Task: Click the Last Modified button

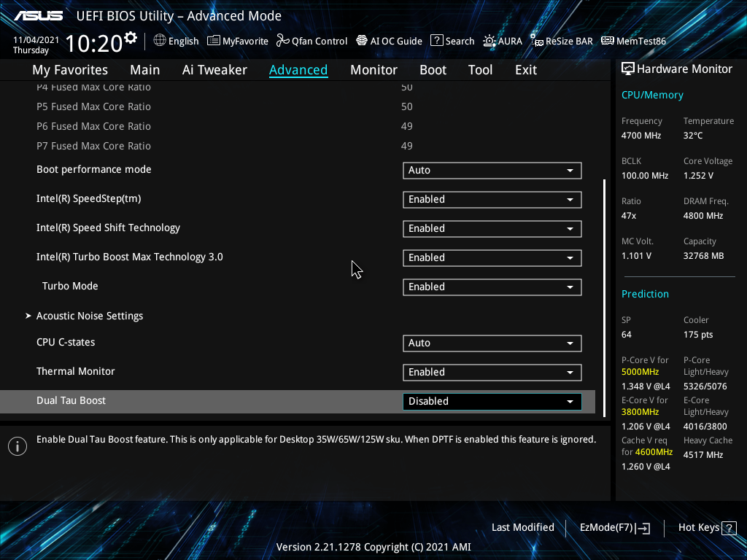Action: pyautogui.click(x=522, y=527)
